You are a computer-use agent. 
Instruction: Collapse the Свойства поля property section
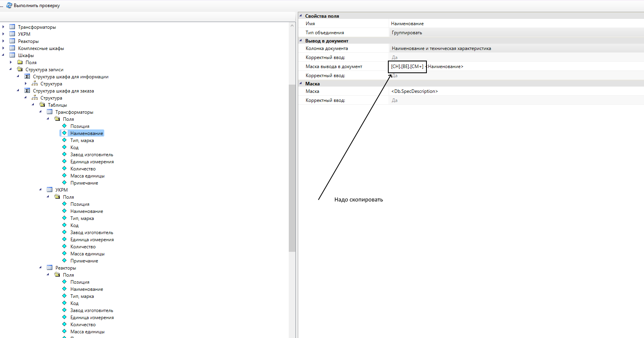pyautogui.click(x=301, y=16)
